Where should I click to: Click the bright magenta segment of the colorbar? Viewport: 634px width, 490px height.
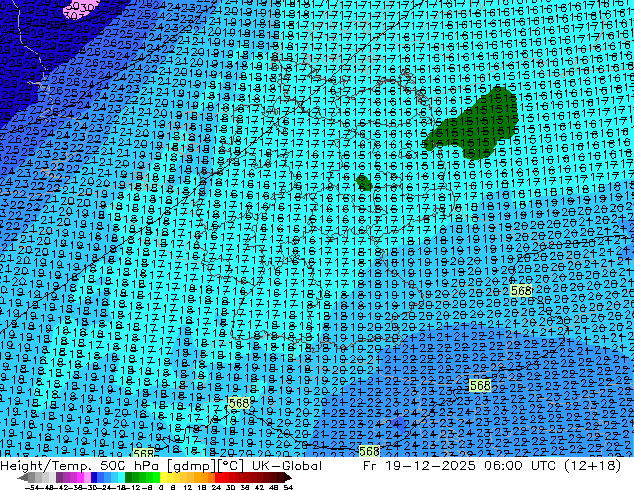click(x=80, y=478)
